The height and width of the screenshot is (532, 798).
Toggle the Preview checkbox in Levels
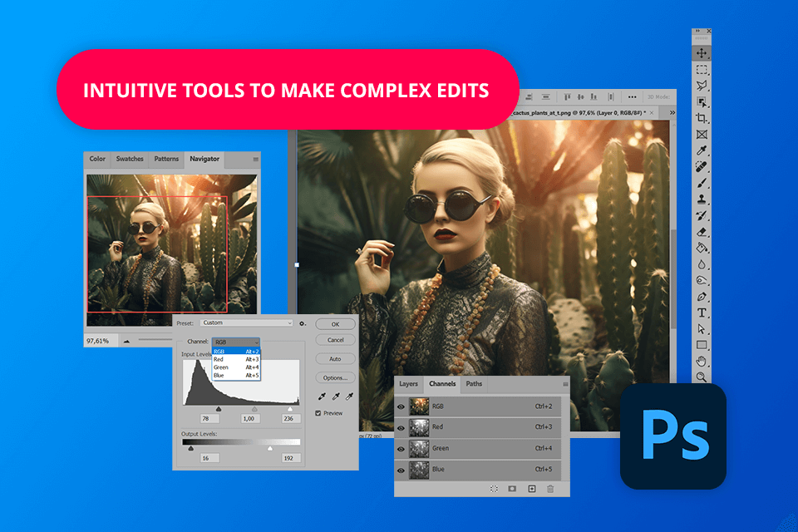(x=318, y=413)
